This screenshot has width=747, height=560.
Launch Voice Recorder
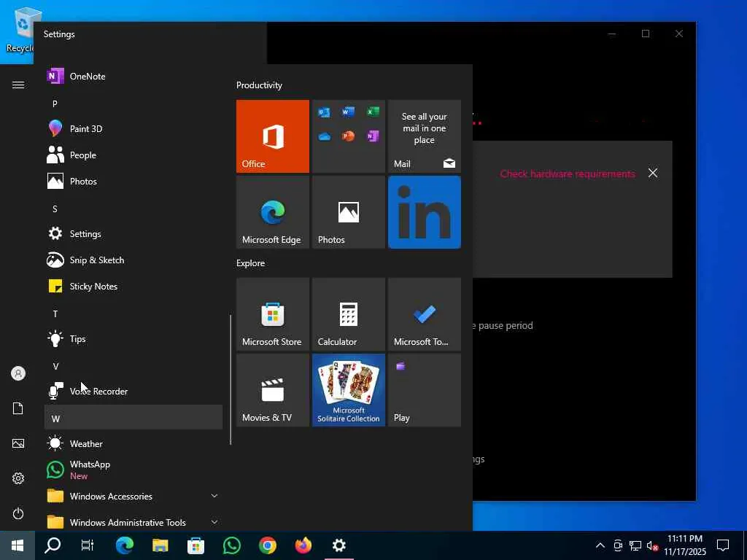(133, 391)
